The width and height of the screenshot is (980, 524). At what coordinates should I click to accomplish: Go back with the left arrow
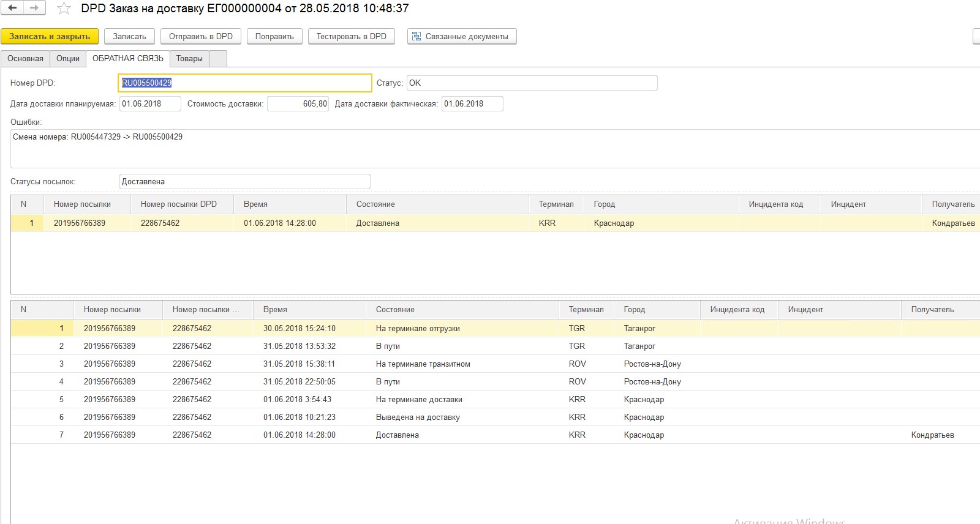click(12, 8)
